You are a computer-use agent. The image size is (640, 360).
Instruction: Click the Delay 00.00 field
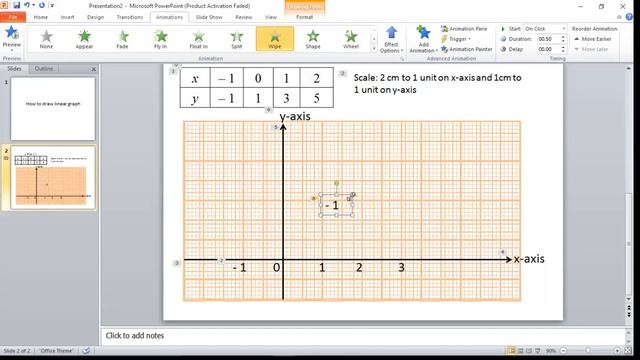tap(548, 49)
